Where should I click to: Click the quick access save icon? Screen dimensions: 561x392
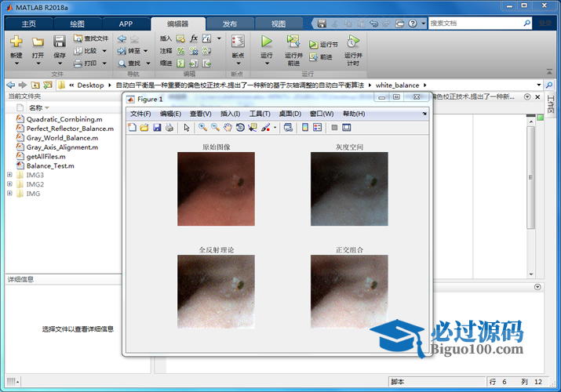coord(322,24)
